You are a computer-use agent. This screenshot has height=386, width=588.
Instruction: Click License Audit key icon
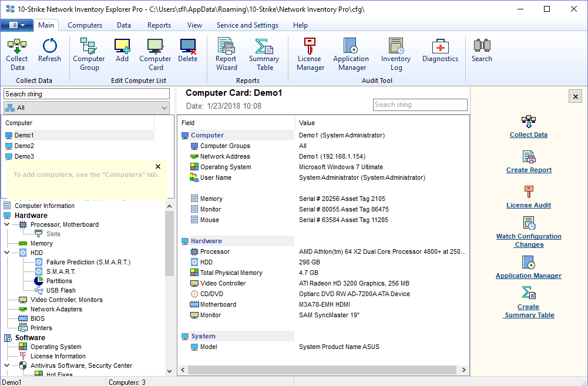pos(529,192)
